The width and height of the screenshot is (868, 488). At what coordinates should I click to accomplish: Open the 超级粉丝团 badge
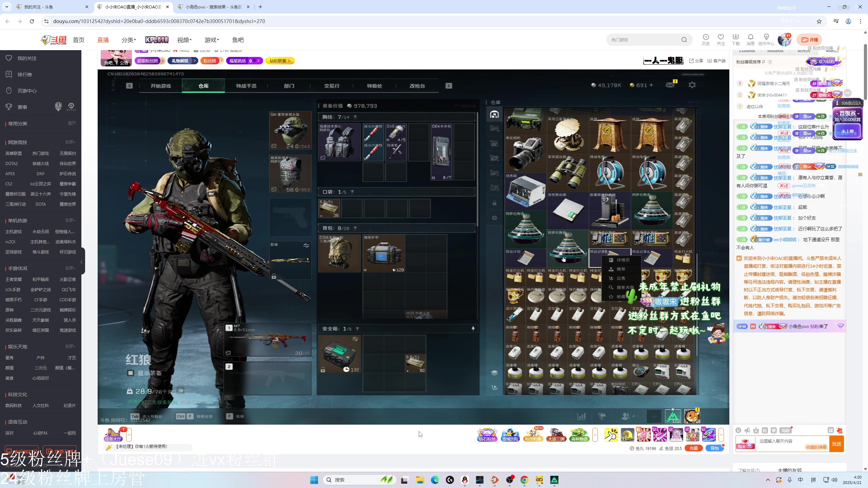click(x=150, y=61)
